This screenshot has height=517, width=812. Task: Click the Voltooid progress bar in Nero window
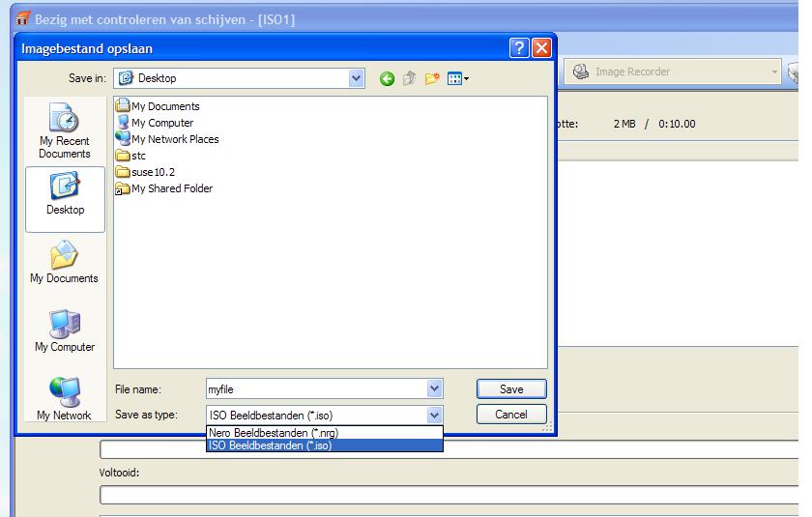click(449, 495)
